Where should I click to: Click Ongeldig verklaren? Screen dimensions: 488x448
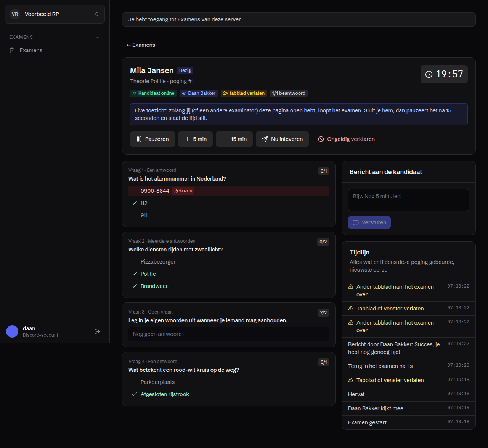[346, 139]
